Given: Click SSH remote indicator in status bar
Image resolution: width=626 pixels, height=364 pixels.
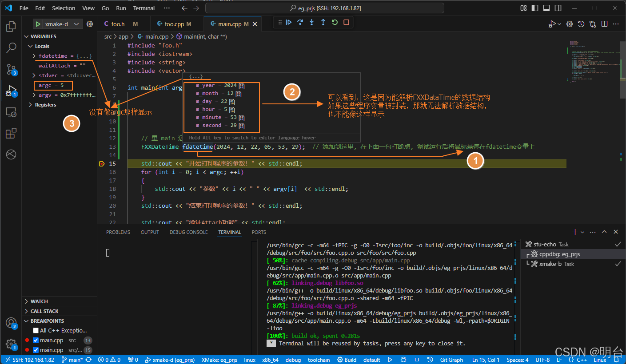Looking at the screenshot, I should [29, 360].
